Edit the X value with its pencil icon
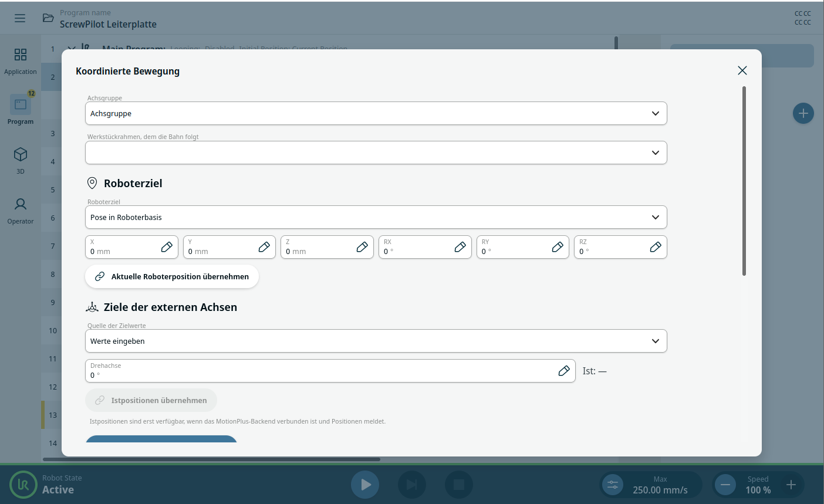This screenshot has height=504, width=824. 167,247
